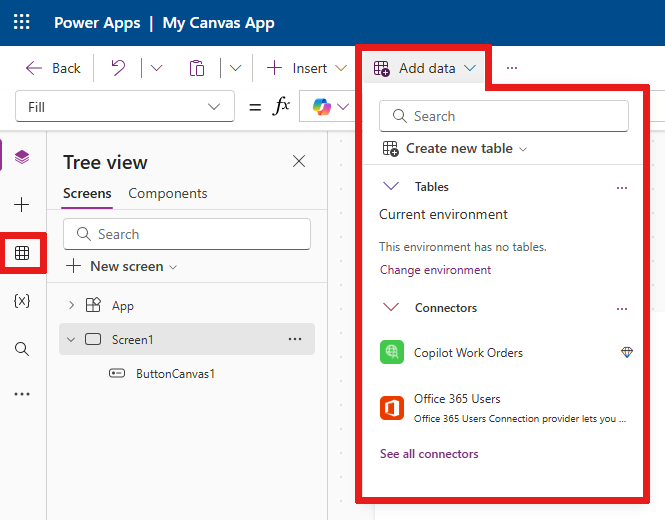The image size is (665, 520).
Task: Open the Copilot formula icon
Action: (322, 106)
